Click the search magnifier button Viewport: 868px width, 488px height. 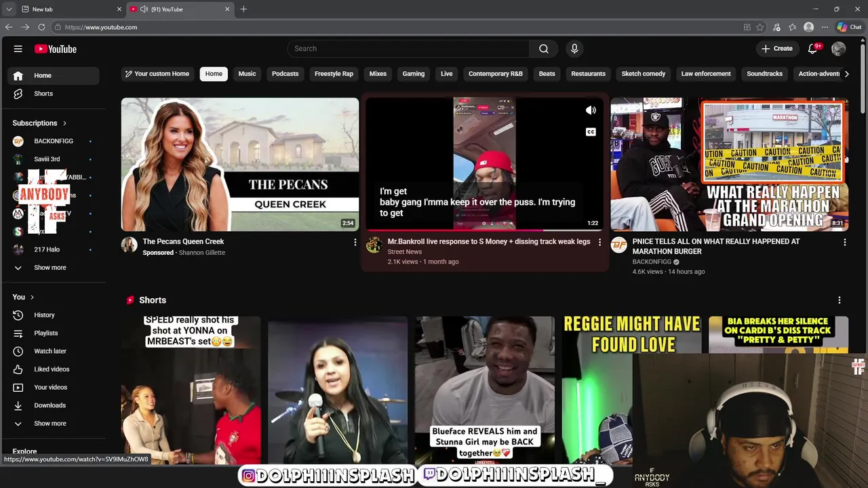pos(544,49)
